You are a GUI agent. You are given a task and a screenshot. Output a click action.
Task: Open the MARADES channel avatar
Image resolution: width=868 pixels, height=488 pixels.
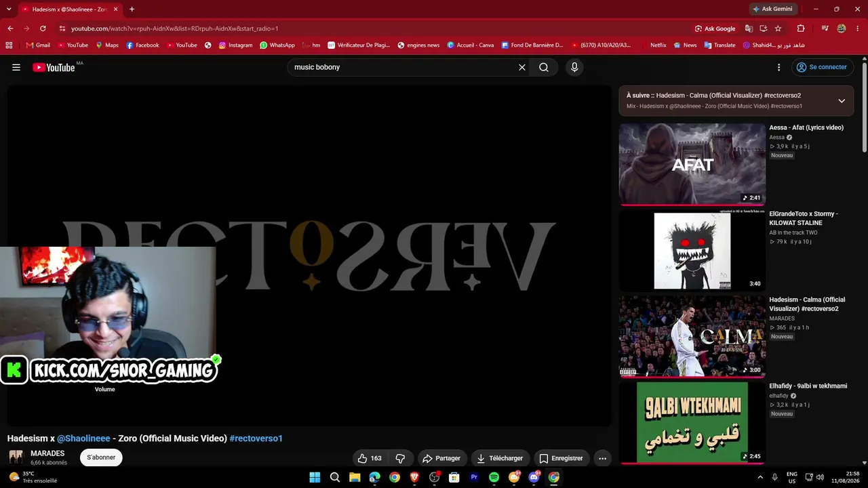(x=16, y=457)
